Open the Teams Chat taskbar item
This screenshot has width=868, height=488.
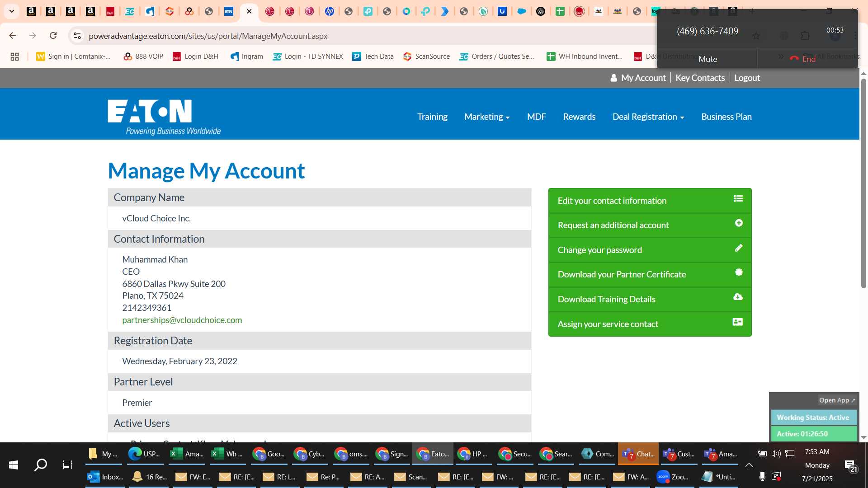pos(638,454)
